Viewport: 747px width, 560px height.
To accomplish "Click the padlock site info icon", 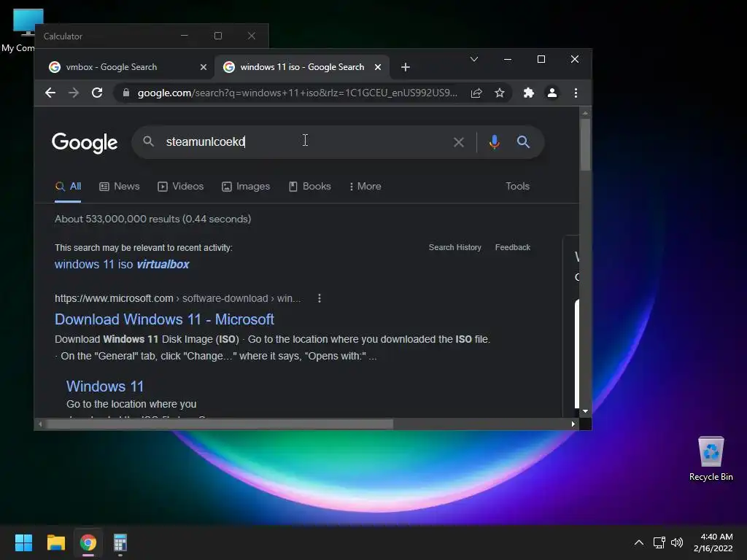I will pos(125,93).
